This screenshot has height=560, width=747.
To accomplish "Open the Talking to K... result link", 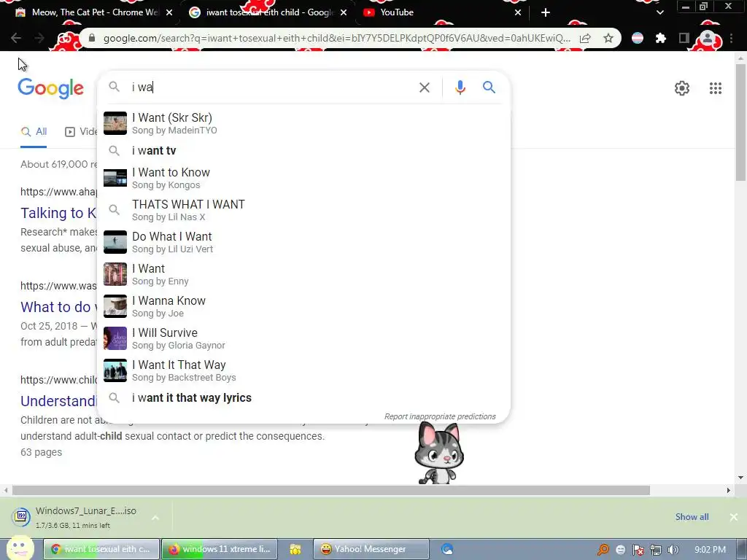I will (58, 213).
